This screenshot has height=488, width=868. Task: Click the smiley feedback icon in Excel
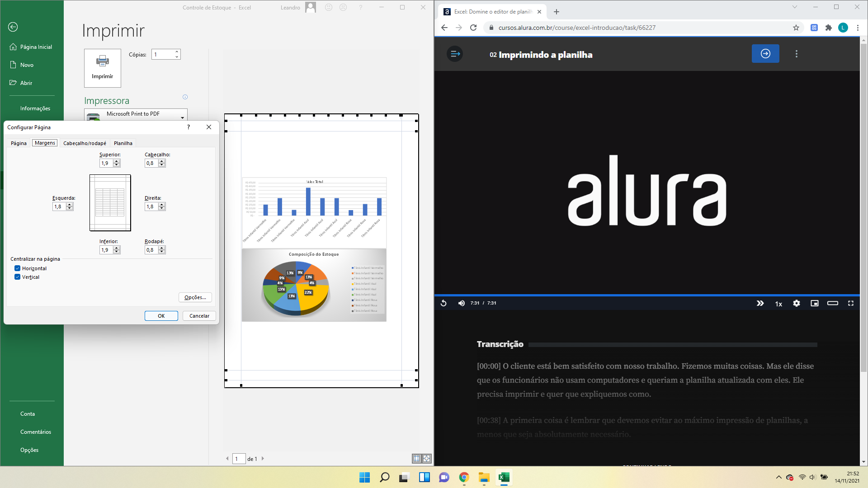[329, 7]
